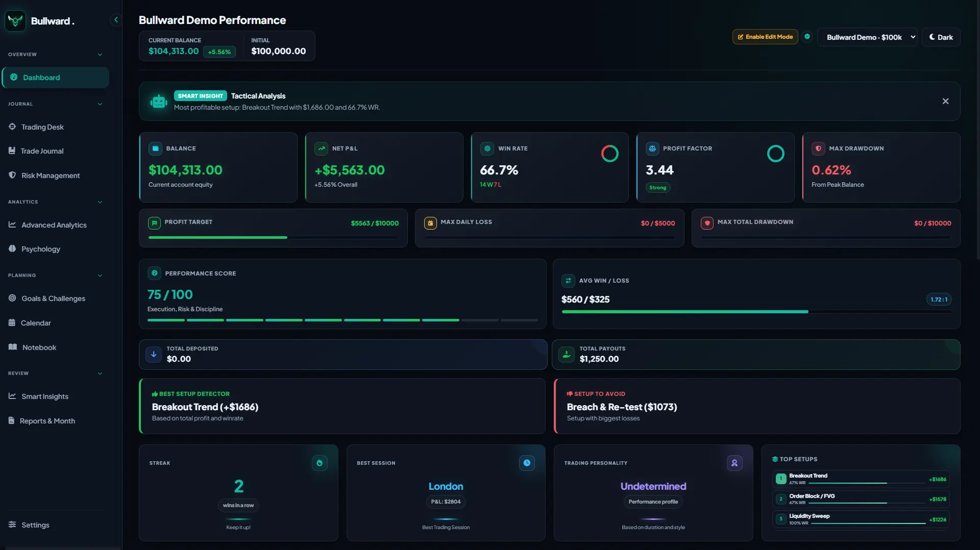Click the +5.56% balance change badge
Viewport: 980px width, 550px height.
219,52
